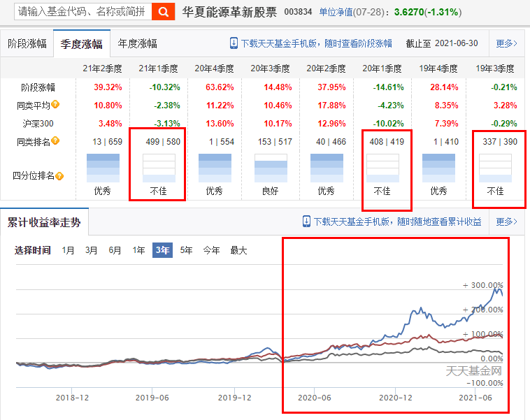This screenshot has width=530, height=420.
Task: Click the 沪深300 row label
Action: point(38,124)
